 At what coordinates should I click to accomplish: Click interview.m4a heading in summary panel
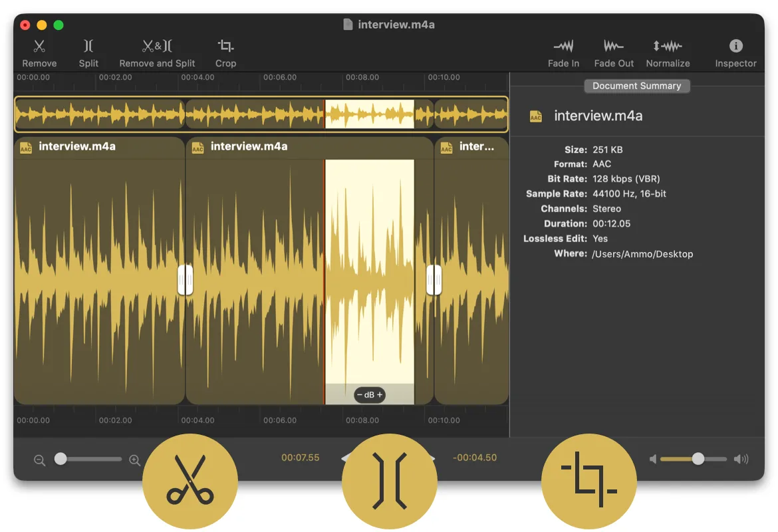click(598, 116)
